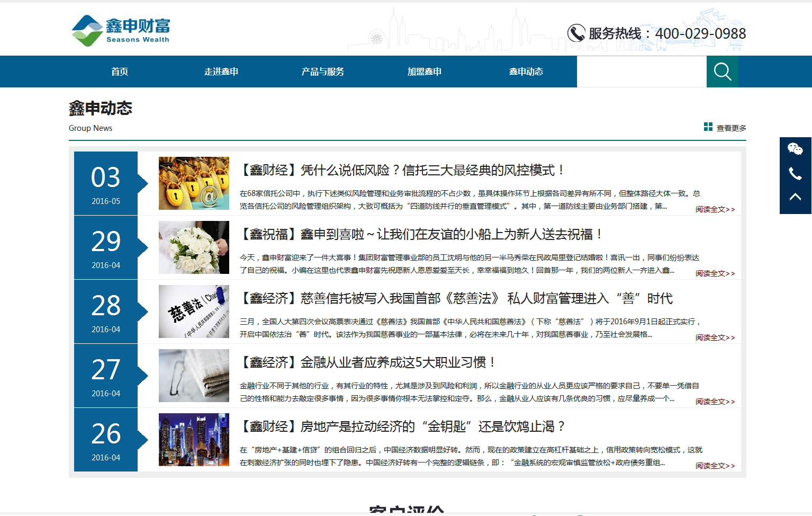This screenshot has height=516, width=812.
Task: Click the Seasons Wealth logo
Action: click(x=121, y=31)
